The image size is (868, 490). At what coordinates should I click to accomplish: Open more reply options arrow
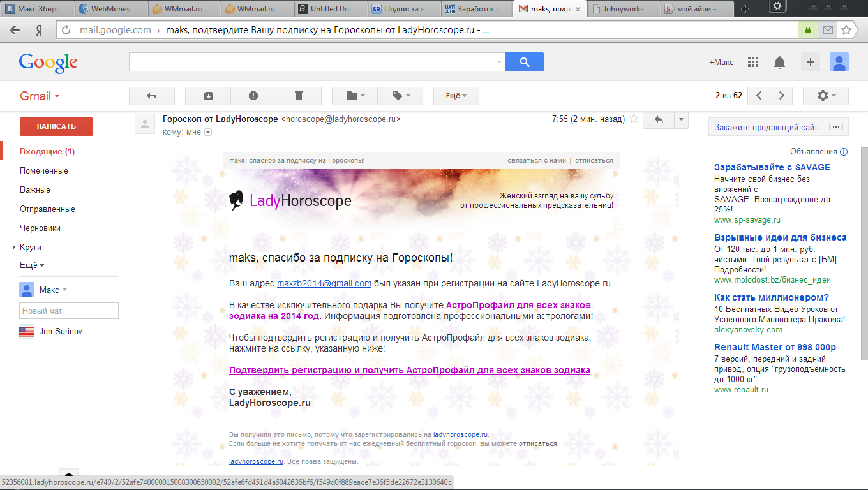[x=682, y=119]
